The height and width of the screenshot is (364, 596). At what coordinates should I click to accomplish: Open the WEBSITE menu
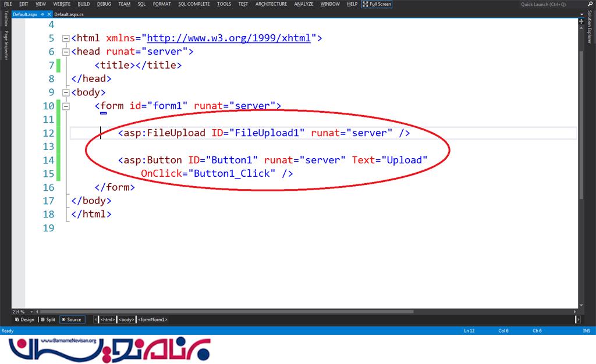coord(62,4)
